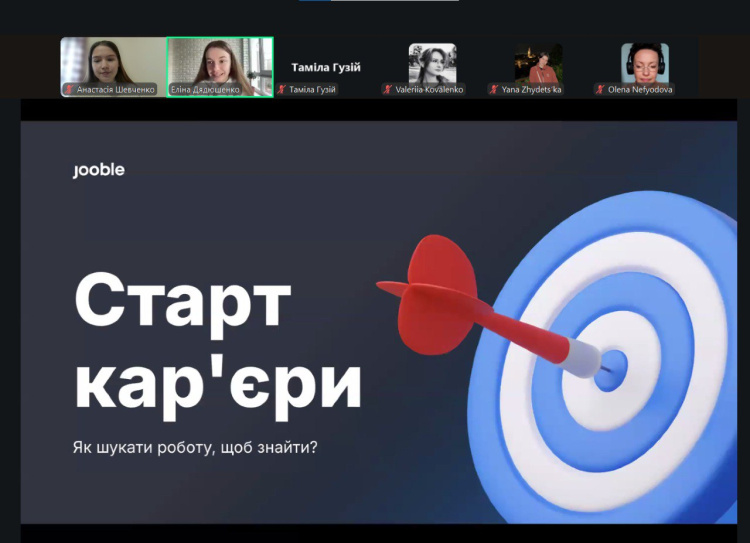750x543 pixels.
Task: Click the name label 'Valeriia Kovalenko'
Action: tap(429, 89)
